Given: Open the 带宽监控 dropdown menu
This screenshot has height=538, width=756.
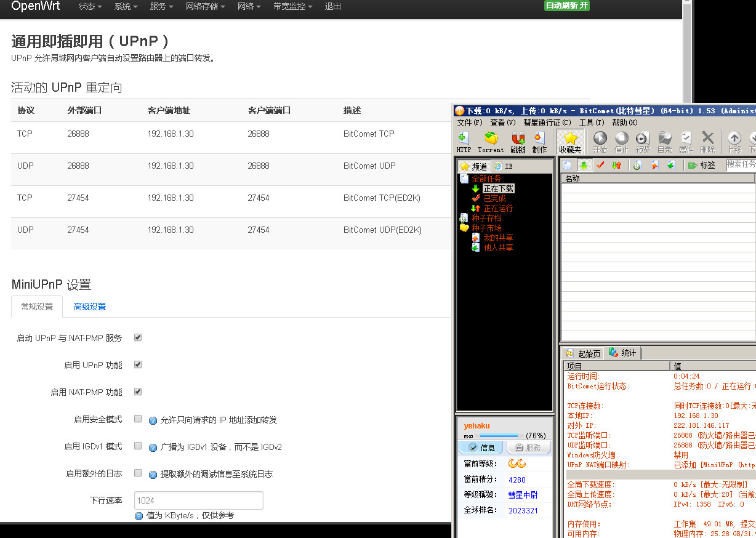Looking at the screenshot, I should [x=293, y=6].
